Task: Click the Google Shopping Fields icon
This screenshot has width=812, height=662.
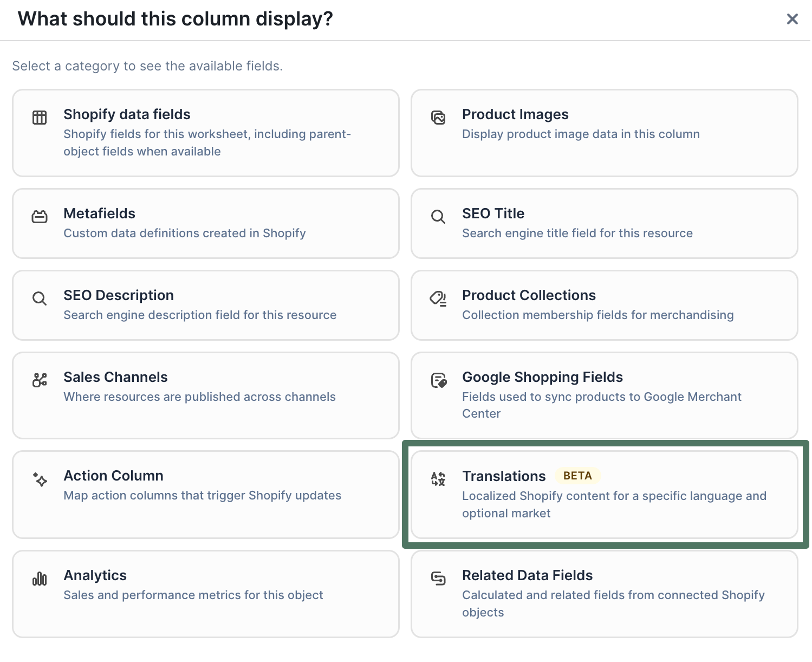Action: [438, 380]
